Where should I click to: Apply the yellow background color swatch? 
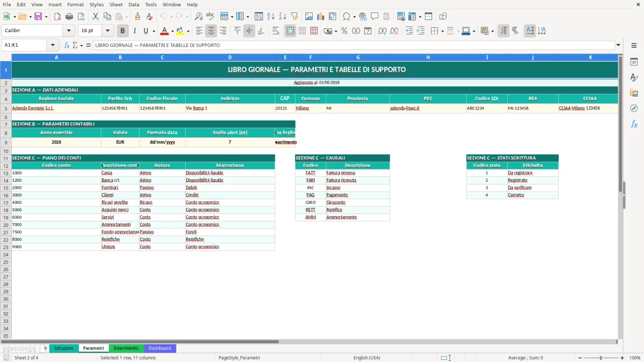click(180, 31)
